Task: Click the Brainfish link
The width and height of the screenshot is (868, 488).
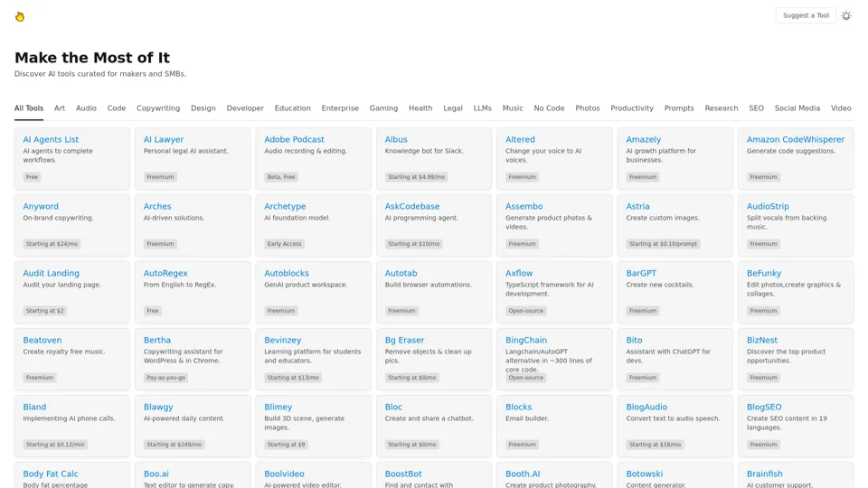Action: (x=765, y=474)
